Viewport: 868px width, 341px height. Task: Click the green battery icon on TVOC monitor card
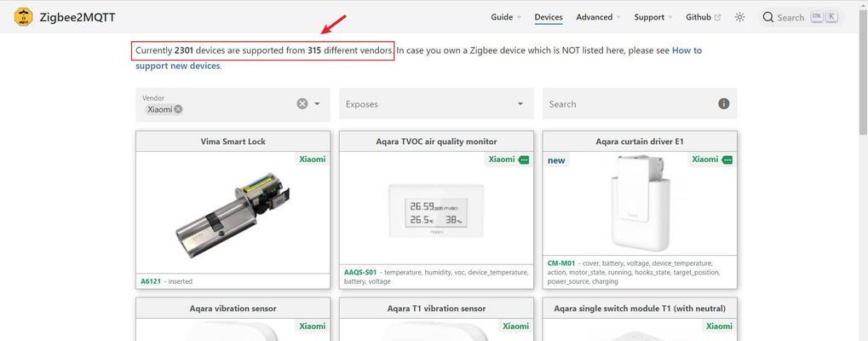pos(524,159)
